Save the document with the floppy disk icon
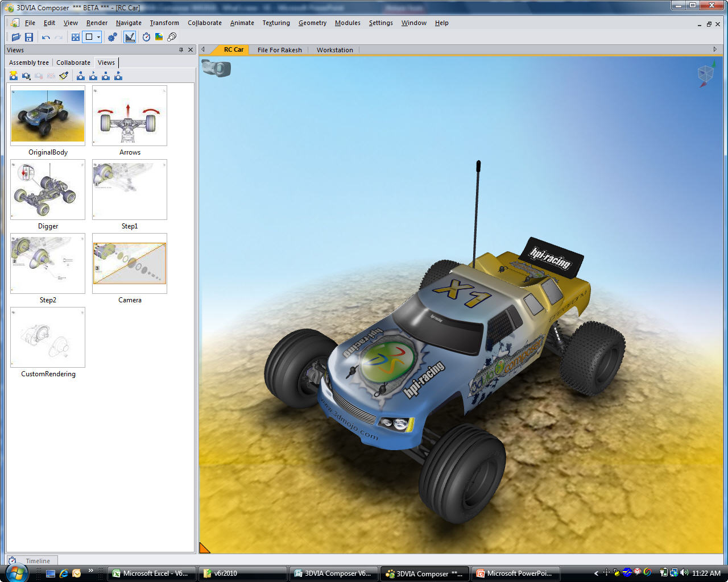 [x=29, y=37]
